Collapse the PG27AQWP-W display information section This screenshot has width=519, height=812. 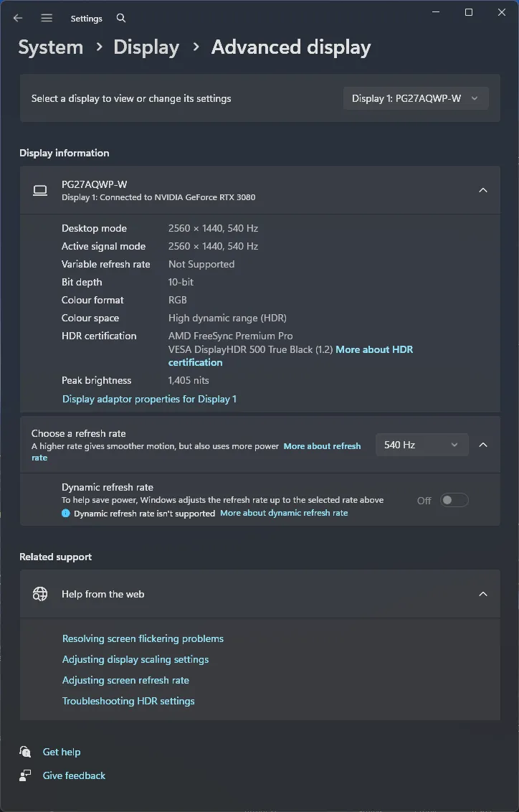(483, 190)
